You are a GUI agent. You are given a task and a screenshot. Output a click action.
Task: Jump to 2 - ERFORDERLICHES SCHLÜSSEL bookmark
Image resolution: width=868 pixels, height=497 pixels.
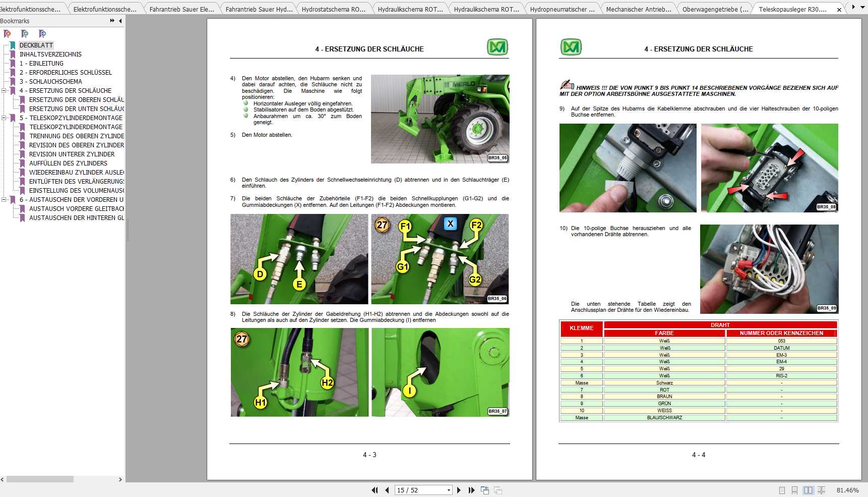click(66, 73)
